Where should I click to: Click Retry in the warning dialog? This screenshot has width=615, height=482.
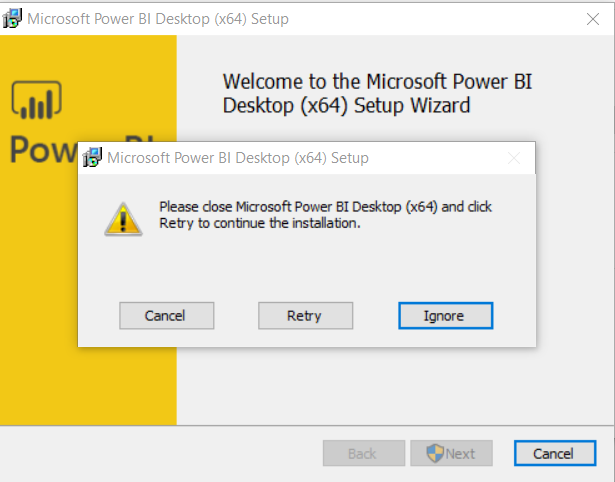click(x=305, y=316)
